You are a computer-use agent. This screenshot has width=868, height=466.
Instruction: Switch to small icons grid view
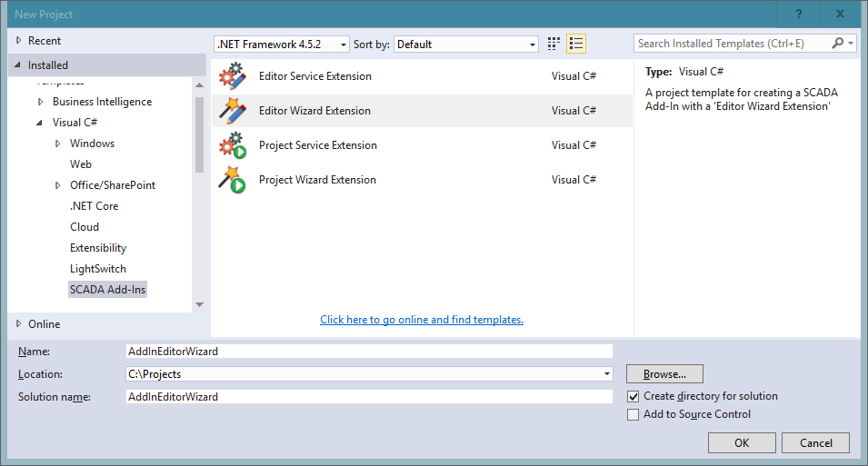point(554,44)
